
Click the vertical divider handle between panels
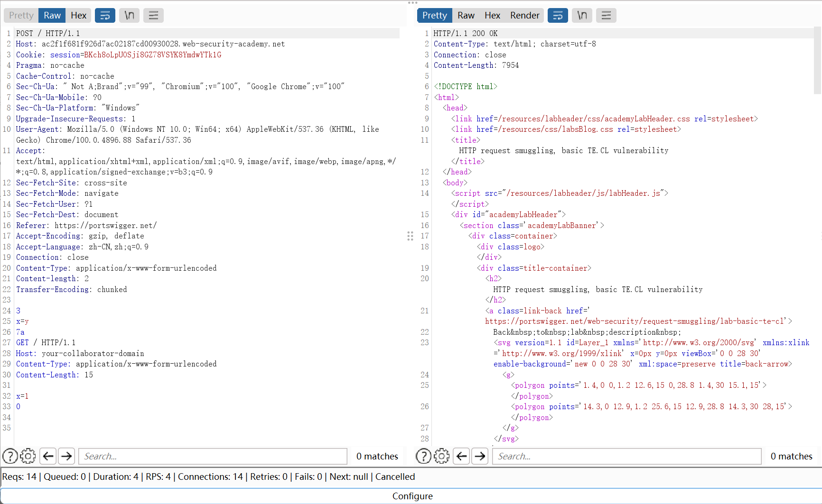click(410, 236)
